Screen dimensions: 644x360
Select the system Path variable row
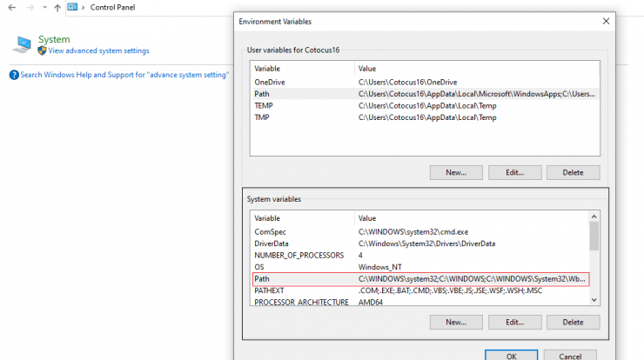[421, 279]
